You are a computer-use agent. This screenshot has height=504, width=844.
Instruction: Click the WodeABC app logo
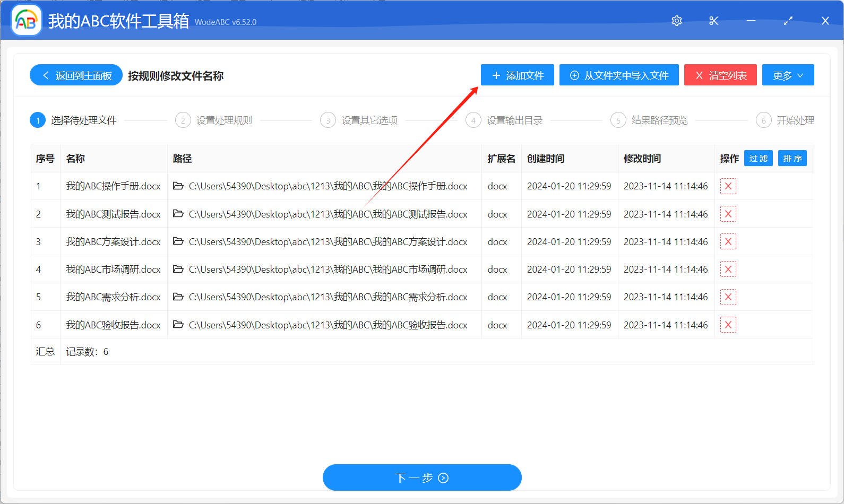click(27, 21)
